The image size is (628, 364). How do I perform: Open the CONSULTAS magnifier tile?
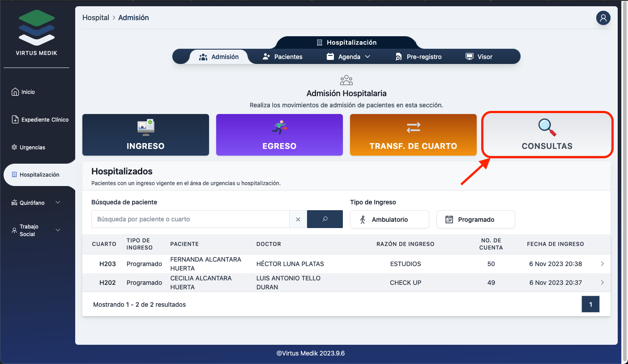pos(547,135)
